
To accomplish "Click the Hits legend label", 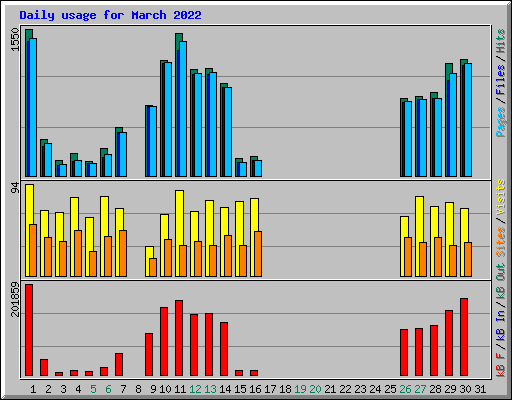I will [501, 41].
